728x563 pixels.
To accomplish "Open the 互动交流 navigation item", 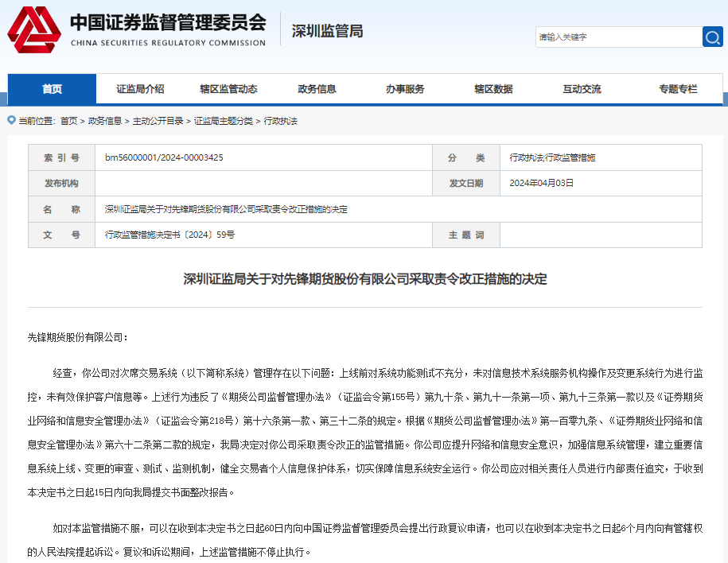I will (x=582, y=89).
